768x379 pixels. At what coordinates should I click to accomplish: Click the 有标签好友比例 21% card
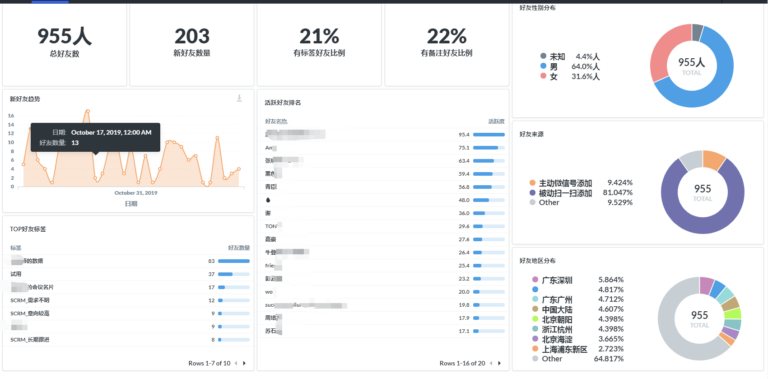[319, 46]
